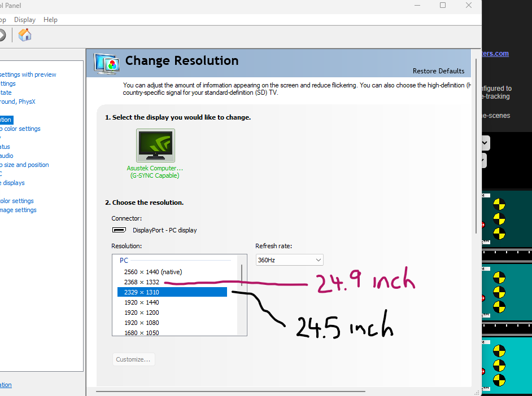Image resolution: width=532 pixels, height=396 pixels.
Task: Select the Asustek Computer display icon
Action: point(155,146)
